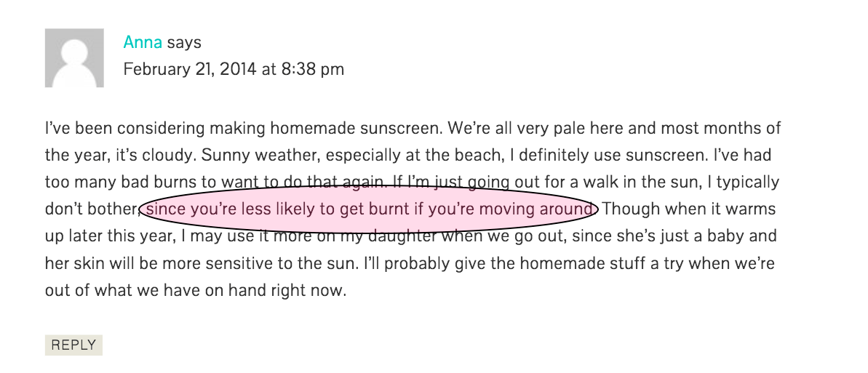Click the word 'says' next to Anna

click(x=184, y=43)
